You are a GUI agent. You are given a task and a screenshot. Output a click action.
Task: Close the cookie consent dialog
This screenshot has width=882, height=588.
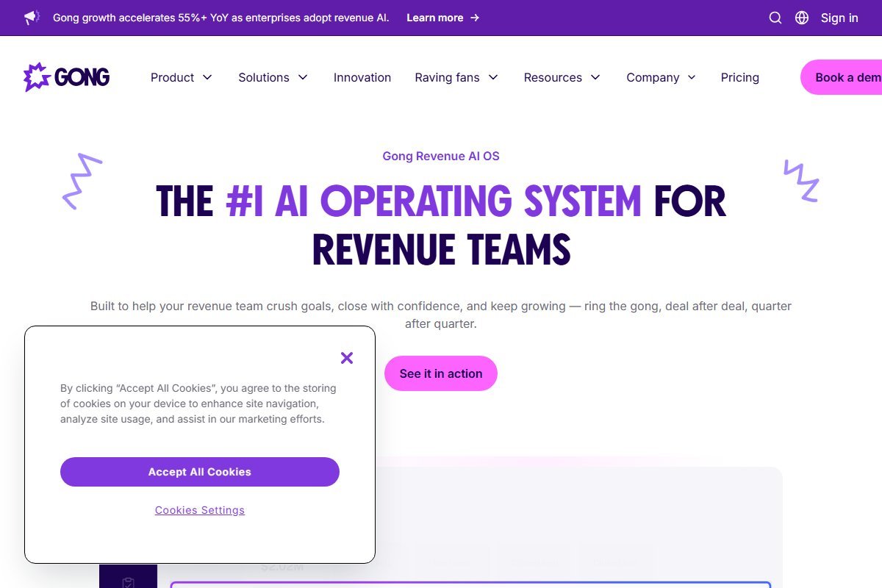347,358
